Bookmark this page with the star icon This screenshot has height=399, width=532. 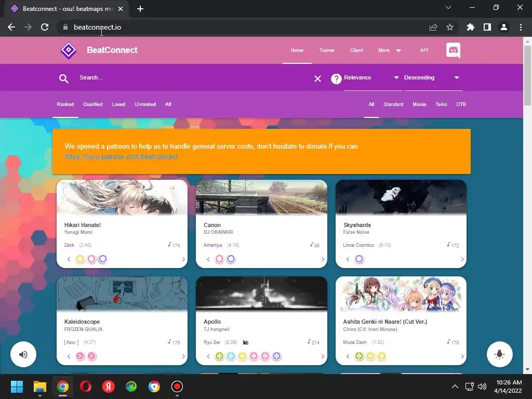tap(450, 27)
